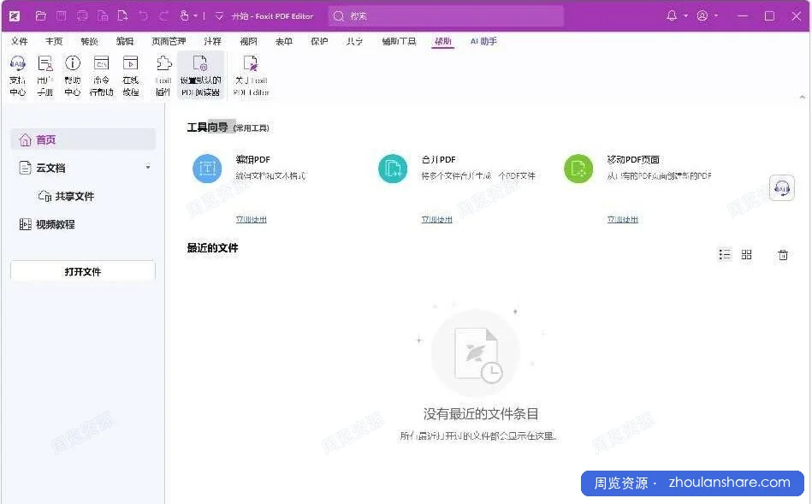Click the 最近的文件 heading
Viewport: 812px width, 504px height.
point(212,248)
